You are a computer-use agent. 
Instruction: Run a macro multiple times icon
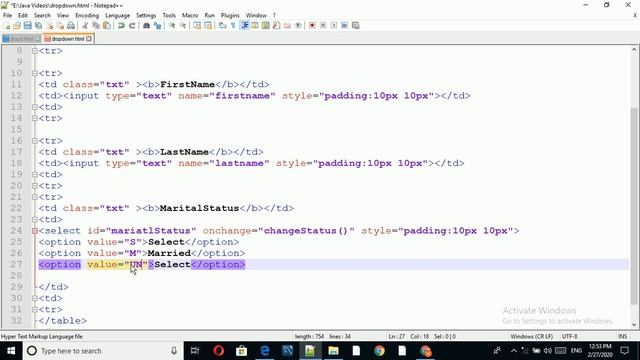344,26
